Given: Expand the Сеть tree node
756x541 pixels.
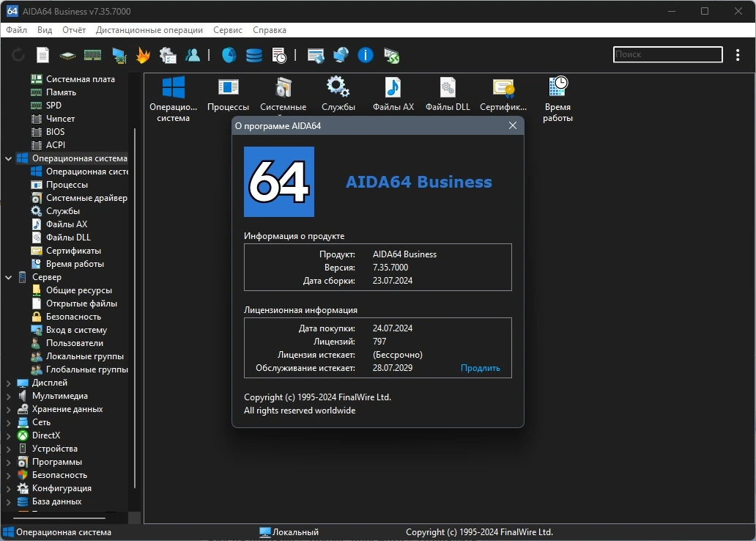Looking at the screenshot, I should pyautogui.click(x=8, y=422).
